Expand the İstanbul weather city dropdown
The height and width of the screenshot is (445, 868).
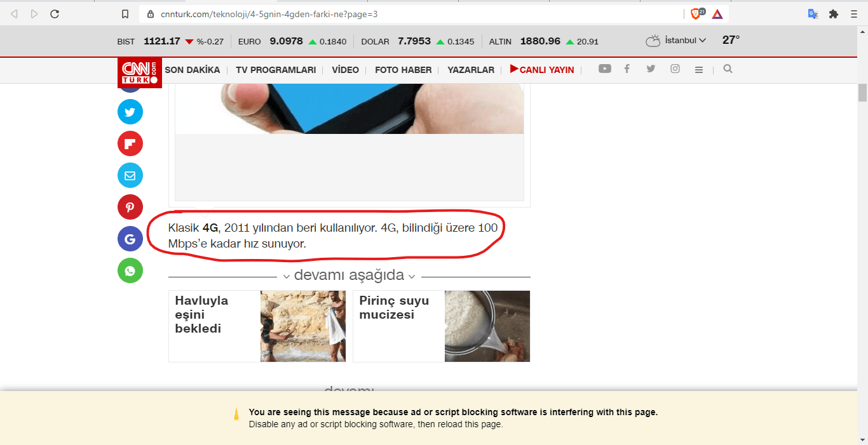coord(685,41)
